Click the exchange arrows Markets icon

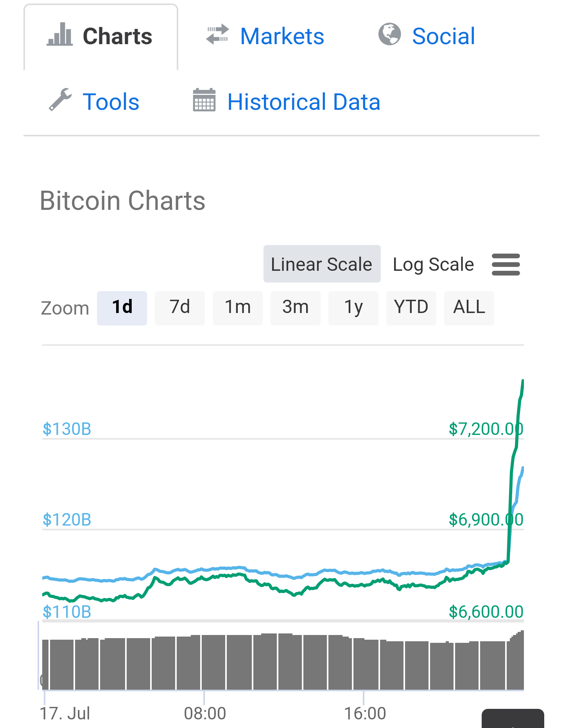pos(217,35)
